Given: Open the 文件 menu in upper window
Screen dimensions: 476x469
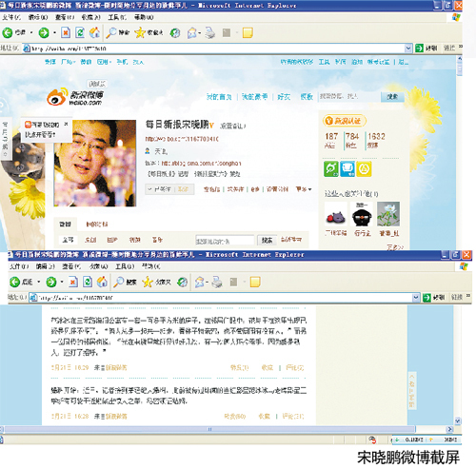Looking at the screenshot, I should 11,17.
